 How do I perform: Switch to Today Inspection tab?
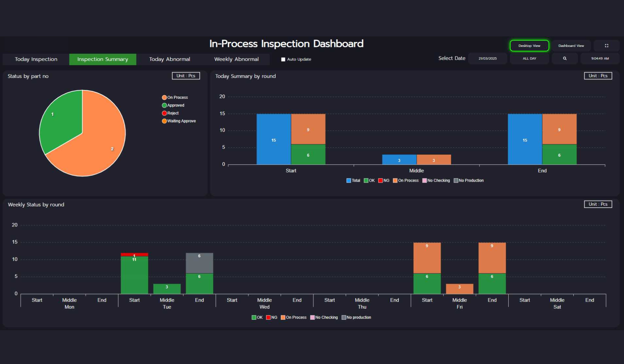pos(36,59)
